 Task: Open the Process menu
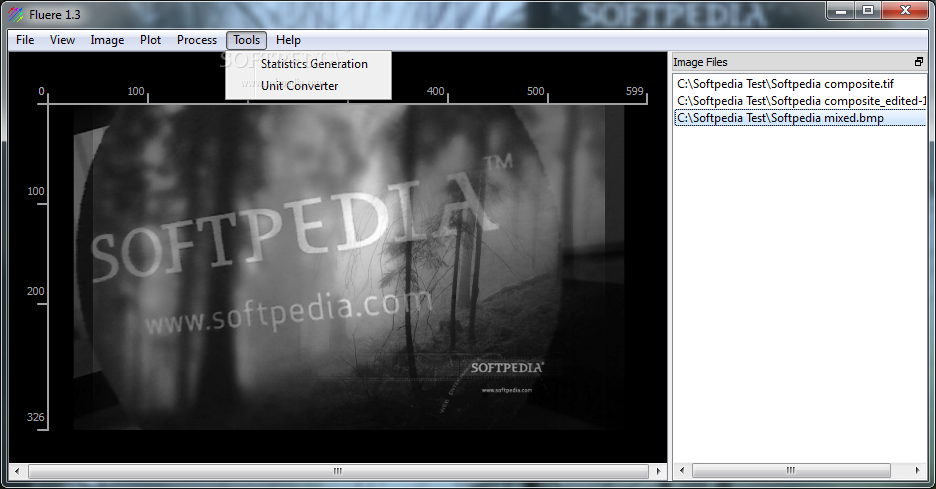coord(196,40)
